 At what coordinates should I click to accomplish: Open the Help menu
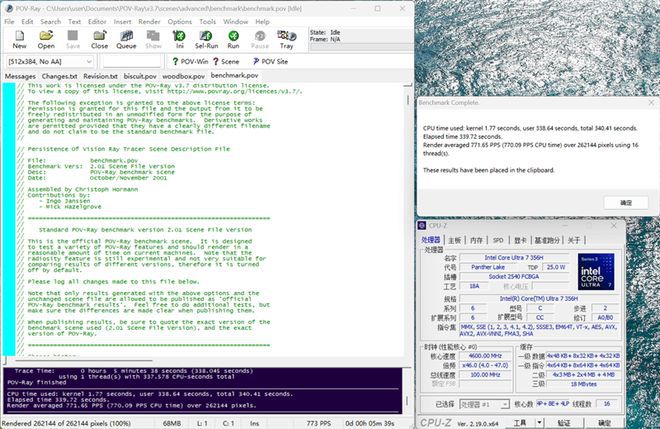coord(262,21)
